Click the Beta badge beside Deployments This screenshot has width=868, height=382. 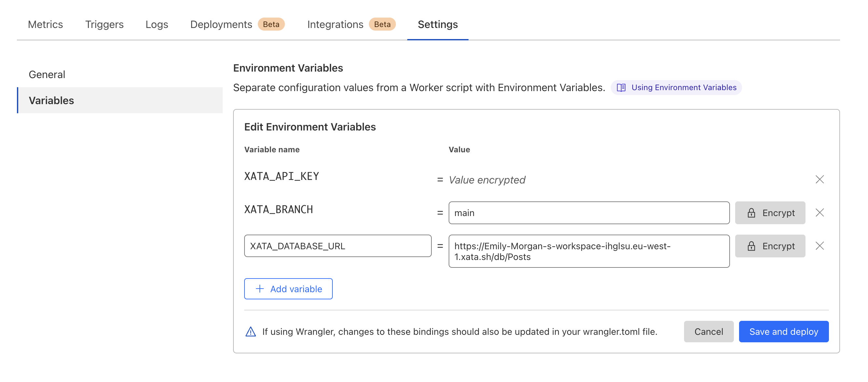point(271,24)
